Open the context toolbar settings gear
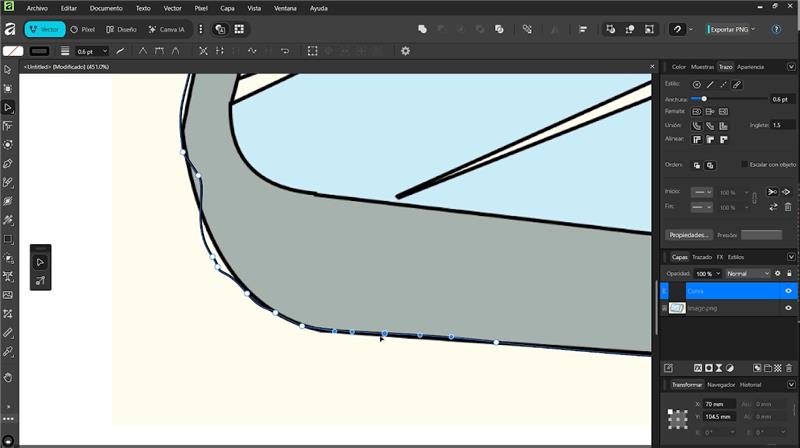The width and height of the screenshot is (800, 448). (x=405, y=51)
